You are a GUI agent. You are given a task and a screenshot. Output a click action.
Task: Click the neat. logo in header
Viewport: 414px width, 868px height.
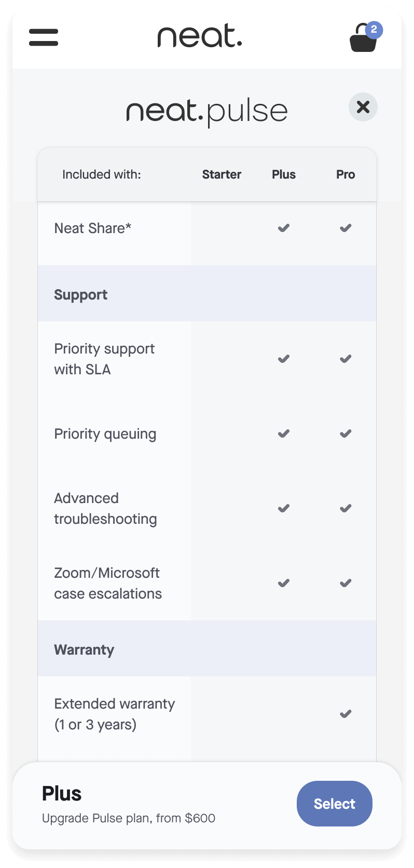(x=200, y=37)
